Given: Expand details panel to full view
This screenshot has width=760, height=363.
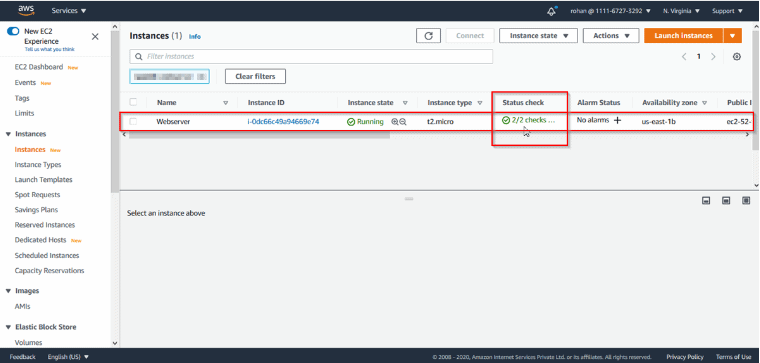Looking at the screenshot, I should (746, 200).
